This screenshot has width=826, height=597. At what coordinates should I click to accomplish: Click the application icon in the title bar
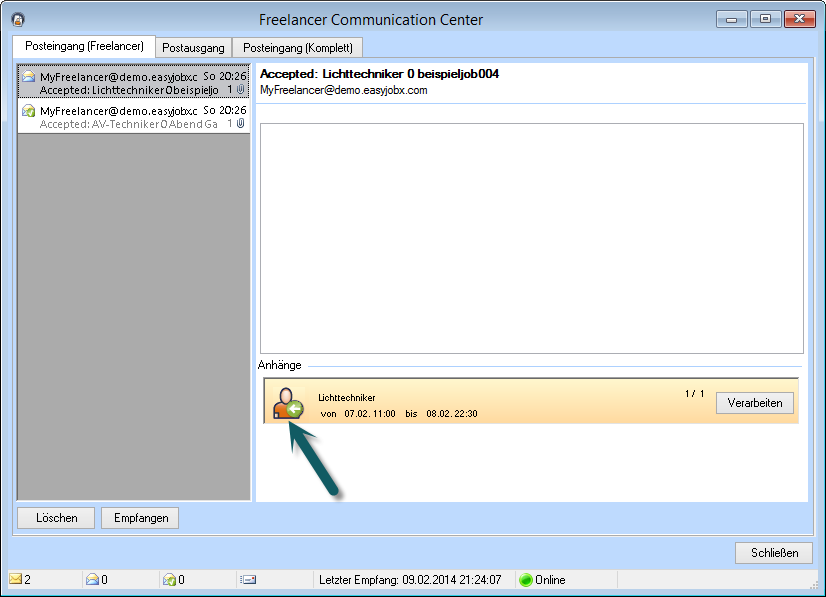tap(17, 19)
